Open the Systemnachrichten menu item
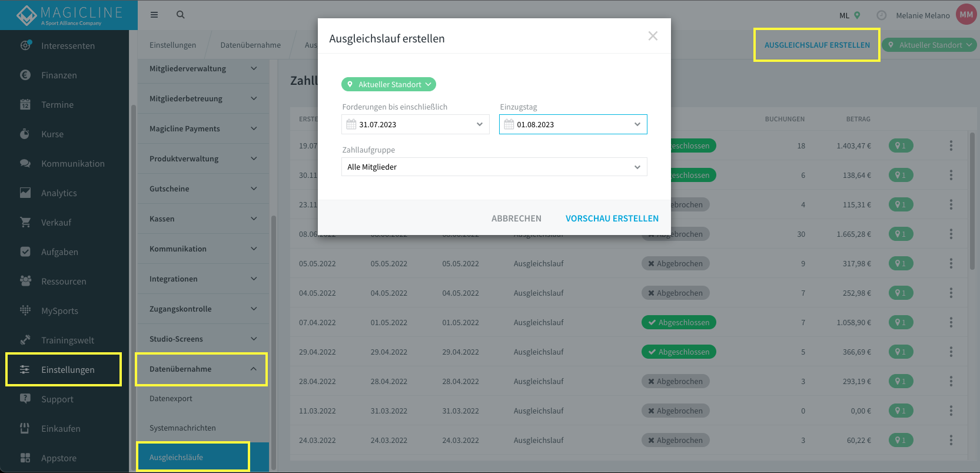Image resolution: width=980 pixels, height=473 pixels. (x=182, y=428)
